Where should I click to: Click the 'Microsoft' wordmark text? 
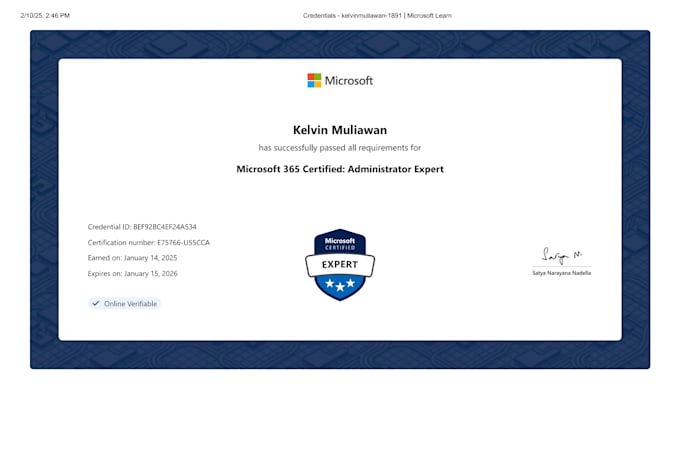(x=349, y=81)
